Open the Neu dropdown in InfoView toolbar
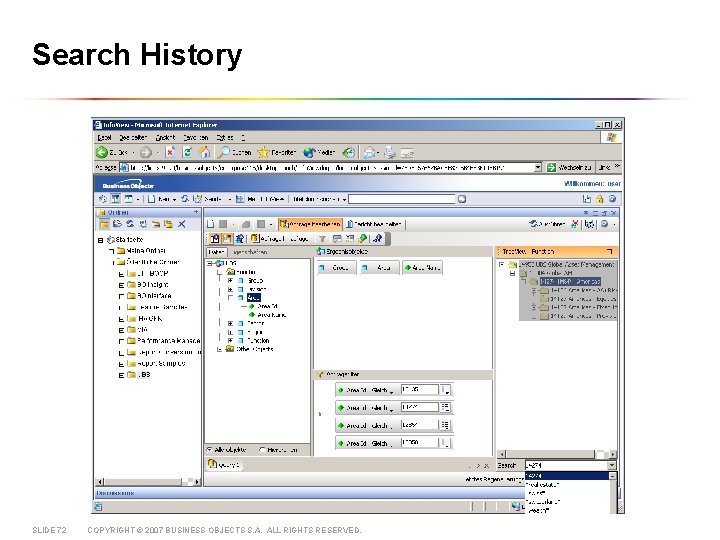 [174, 199]
